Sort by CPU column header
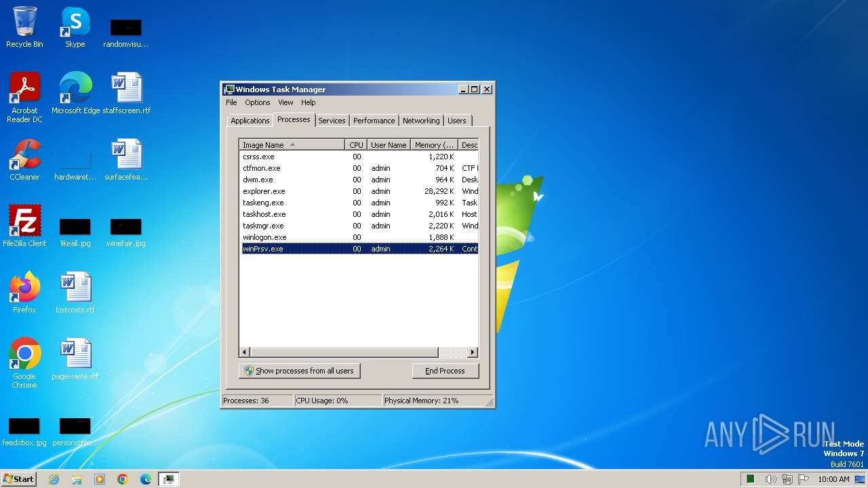868x488 pixels. click(x=356, y=145)
